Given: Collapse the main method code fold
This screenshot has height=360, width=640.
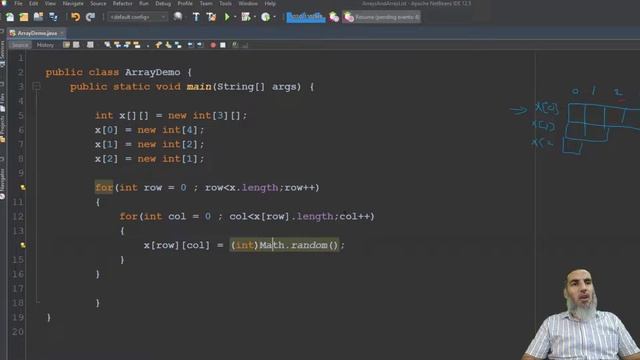Looking at the screenshot, I should point(36,87).
